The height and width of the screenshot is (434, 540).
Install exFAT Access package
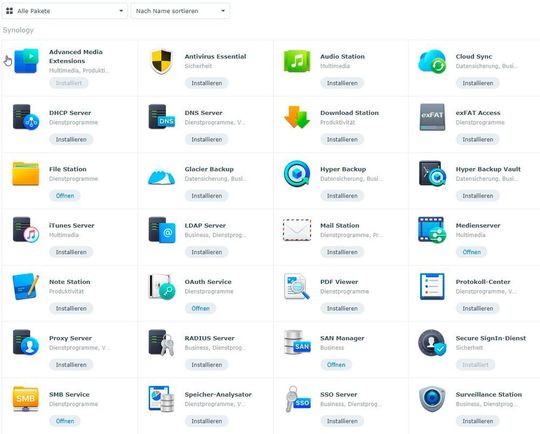(x=478, y=140)
